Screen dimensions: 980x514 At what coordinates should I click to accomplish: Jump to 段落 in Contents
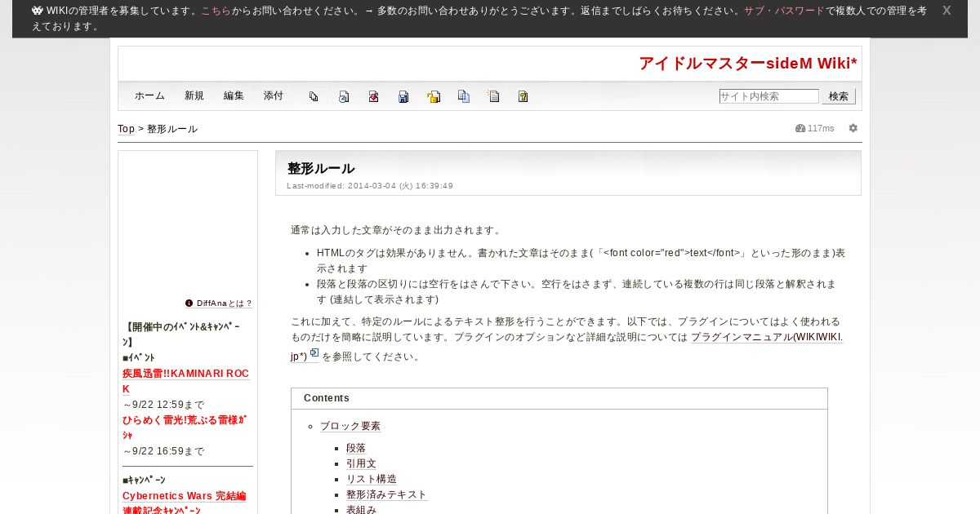pyautogui.click(x=356, y=449)
